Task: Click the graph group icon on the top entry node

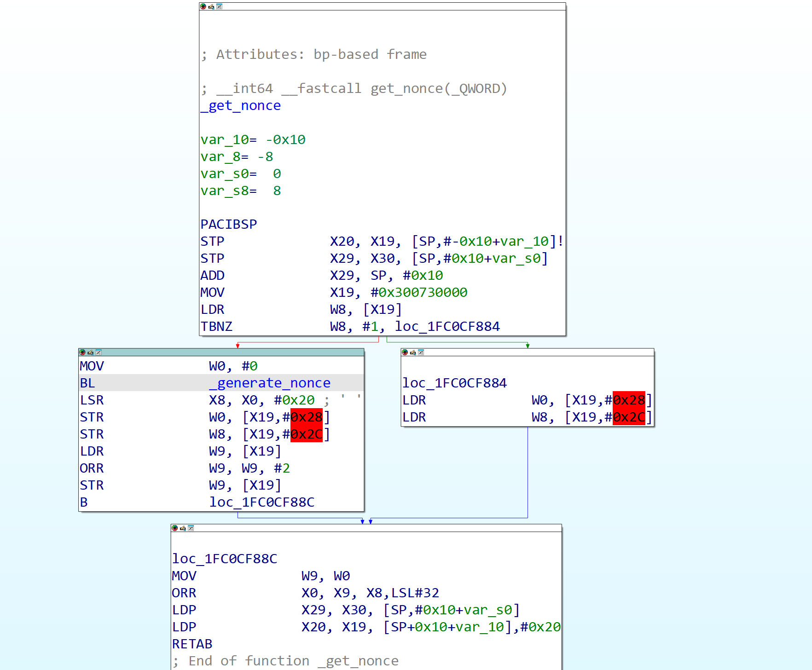Action: (219, 6)
